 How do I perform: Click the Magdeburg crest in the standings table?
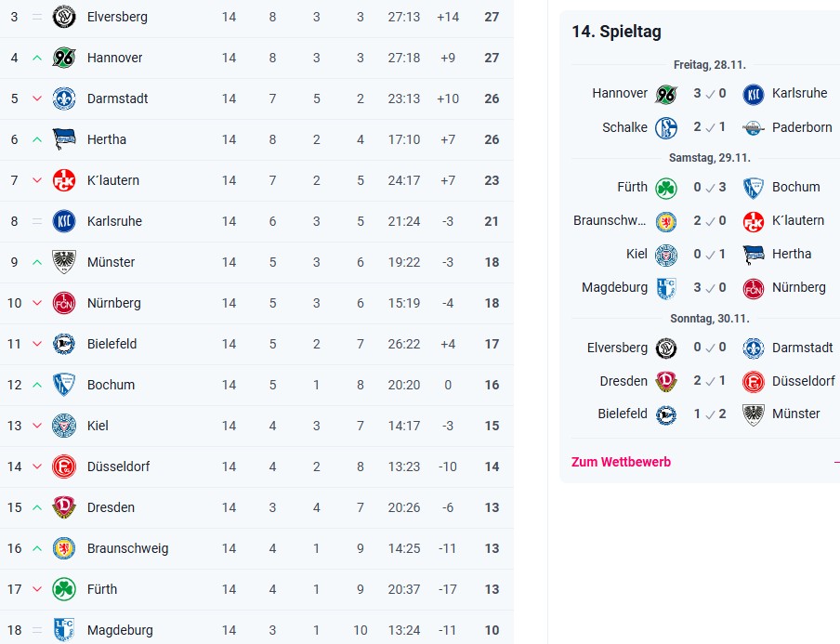click(64, 630)
